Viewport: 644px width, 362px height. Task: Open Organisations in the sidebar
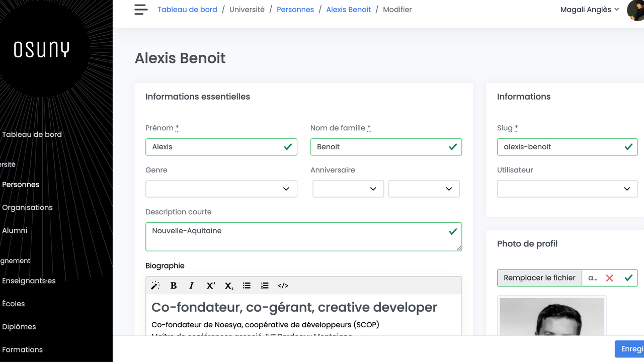point(27,208)
